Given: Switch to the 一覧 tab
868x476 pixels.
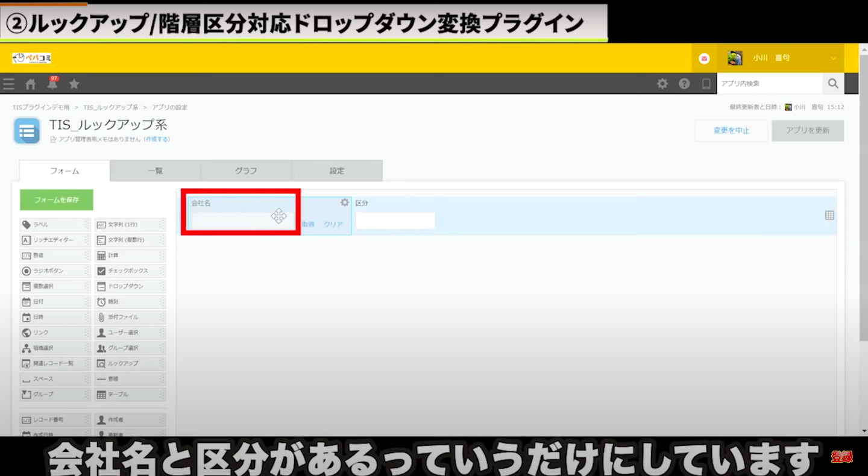Looking at the screenshot, I should click(x=156, y=171).
